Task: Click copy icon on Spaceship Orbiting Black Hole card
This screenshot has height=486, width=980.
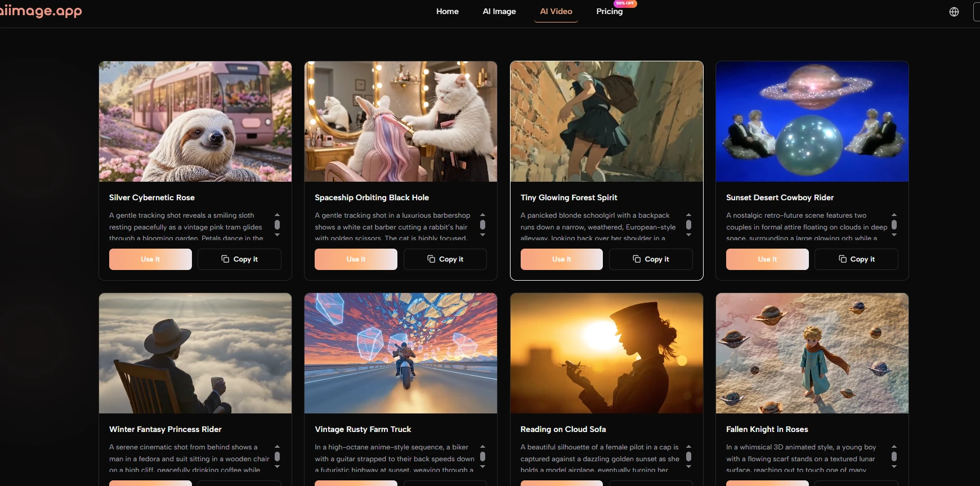Action: [x=431, y=259]
